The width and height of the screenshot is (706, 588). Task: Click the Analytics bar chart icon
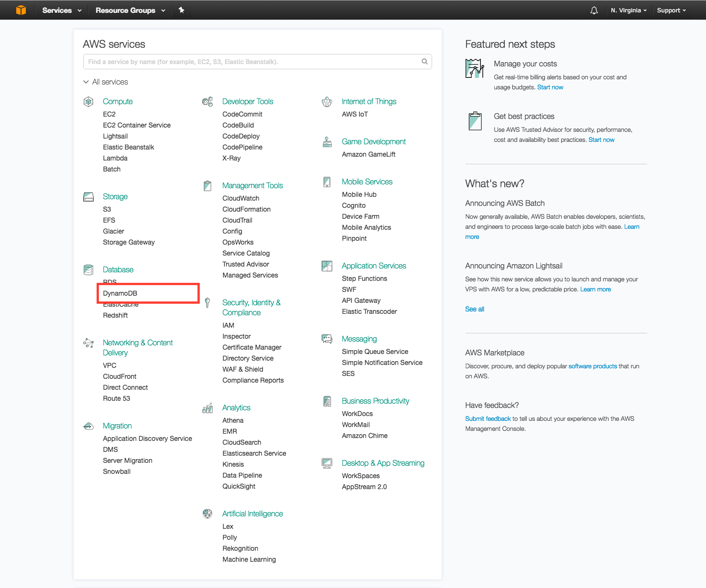click(x=207, y=407)
